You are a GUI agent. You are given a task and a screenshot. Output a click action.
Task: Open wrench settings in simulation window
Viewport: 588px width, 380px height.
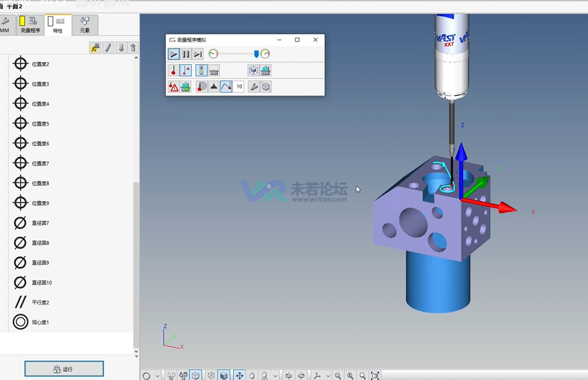tap(253, 87)
